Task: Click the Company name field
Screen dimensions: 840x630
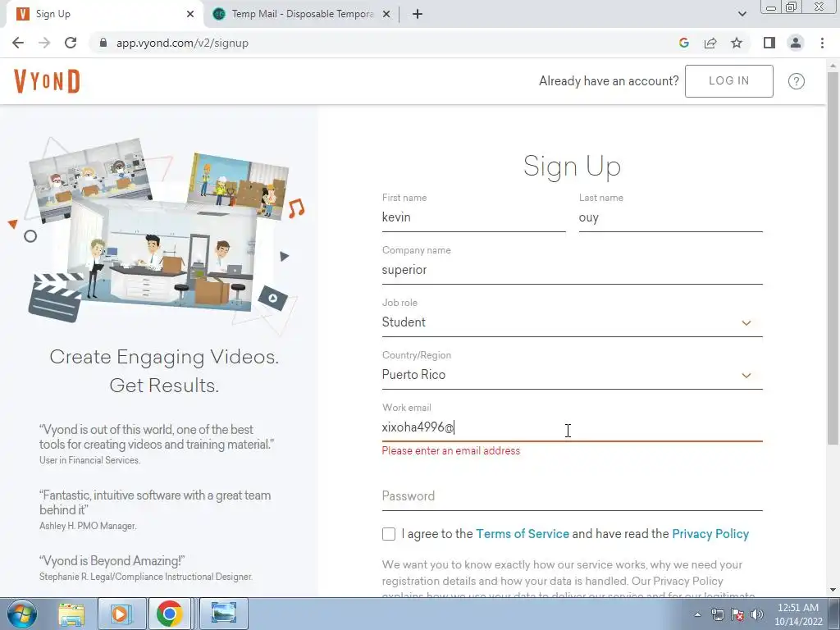Action: click(x=572, y=270)
